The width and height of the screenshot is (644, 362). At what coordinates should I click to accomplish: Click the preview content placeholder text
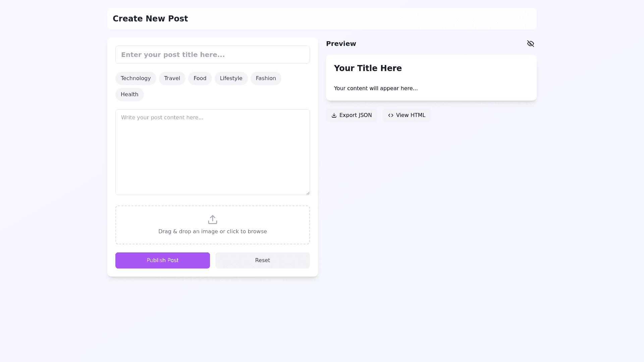(x=376, y=88)
